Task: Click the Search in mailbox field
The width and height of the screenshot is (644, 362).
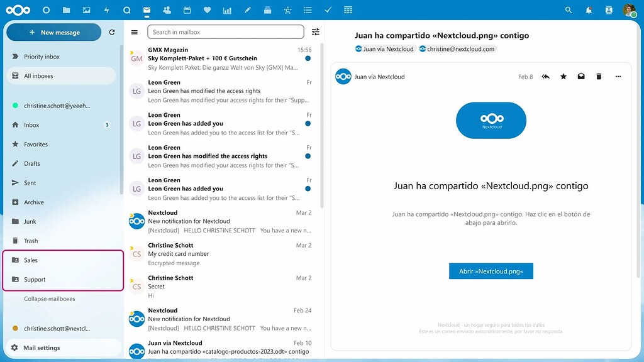Action: point(225,31)
